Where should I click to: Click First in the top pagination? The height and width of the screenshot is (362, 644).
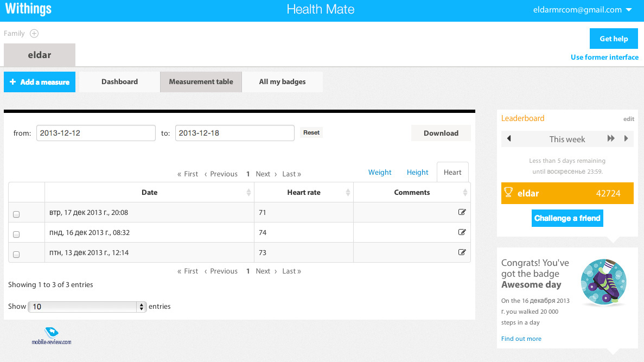click(188, 174)
